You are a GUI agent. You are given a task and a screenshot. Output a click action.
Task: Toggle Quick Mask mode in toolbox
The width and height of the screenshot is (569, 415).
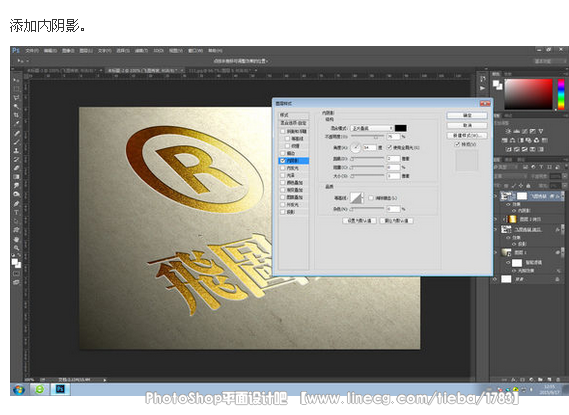click(x=16, y=274)
